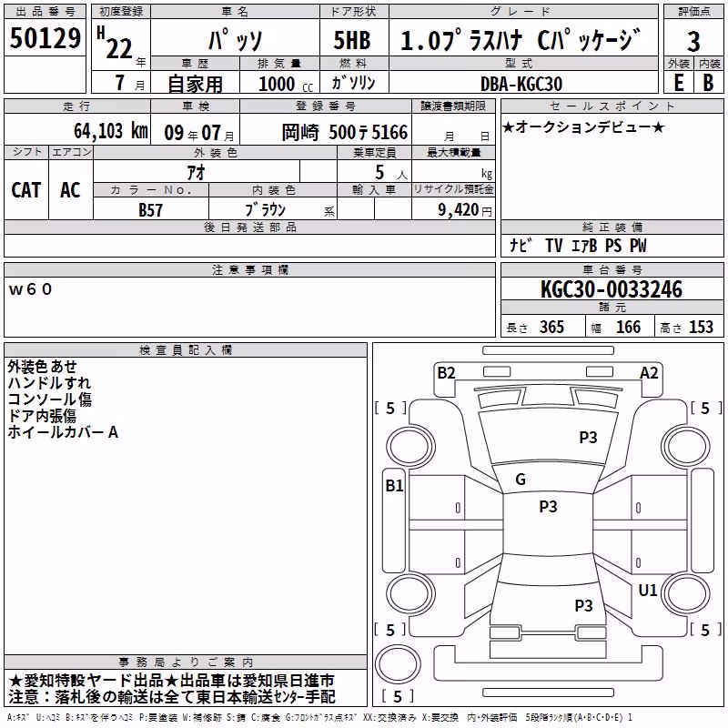728x728 pixels.
Task: Click 注意事項欄 section header
Action: [x=249, y=269]
